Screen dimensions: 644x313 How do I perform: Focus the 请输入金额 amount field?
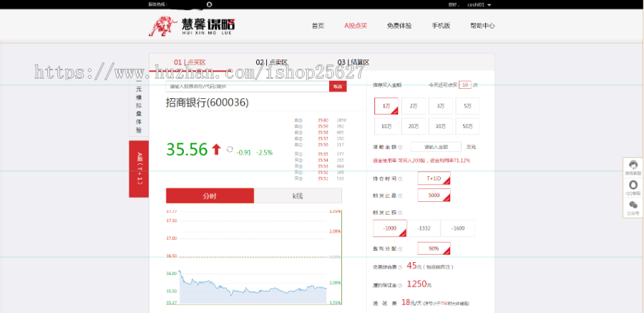pos(436,147)
